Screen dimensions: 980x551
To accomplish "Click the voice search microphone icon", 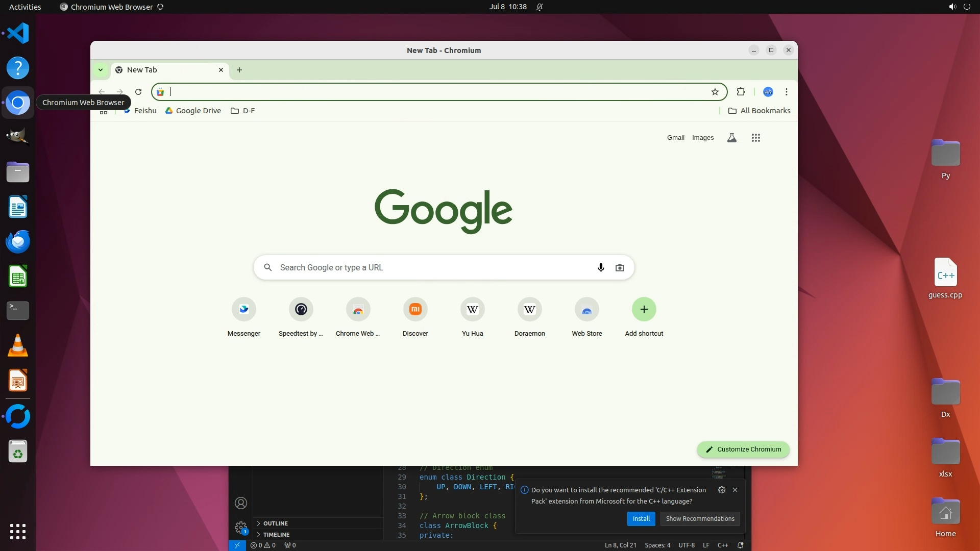I will click(601, 267).
